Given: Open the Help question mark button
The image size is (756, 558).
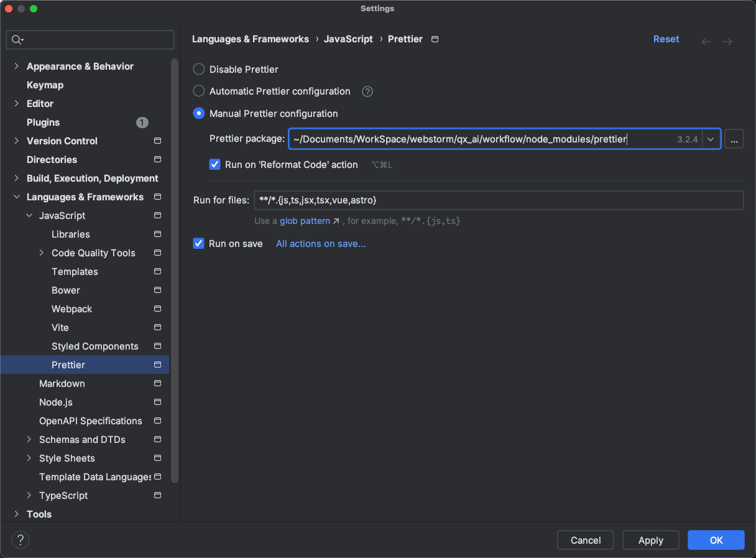Looking at the screenshot, I should click(x=21, y=540).
